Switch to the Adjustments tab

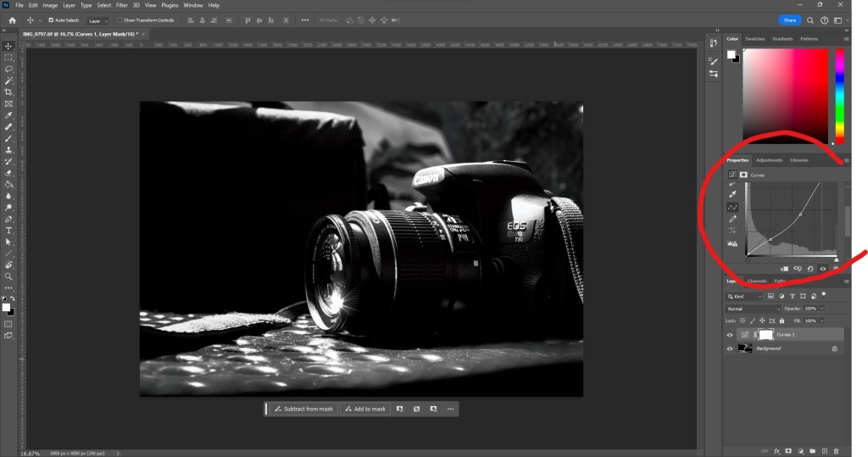click(x=769, y=160)
